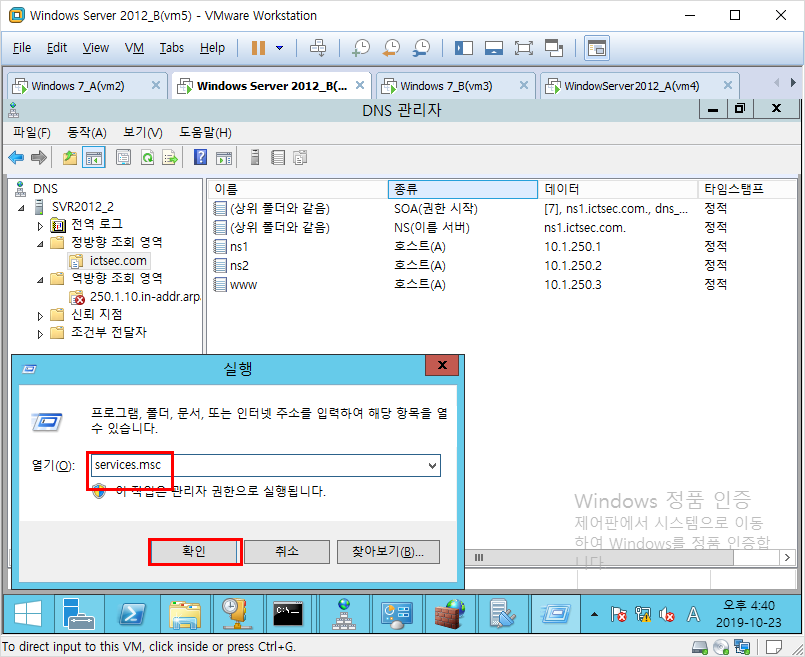Viewport: 805px width, 657px height.
Task: Open the 도움말(H) menu
Action: click(x=205, y=133)
